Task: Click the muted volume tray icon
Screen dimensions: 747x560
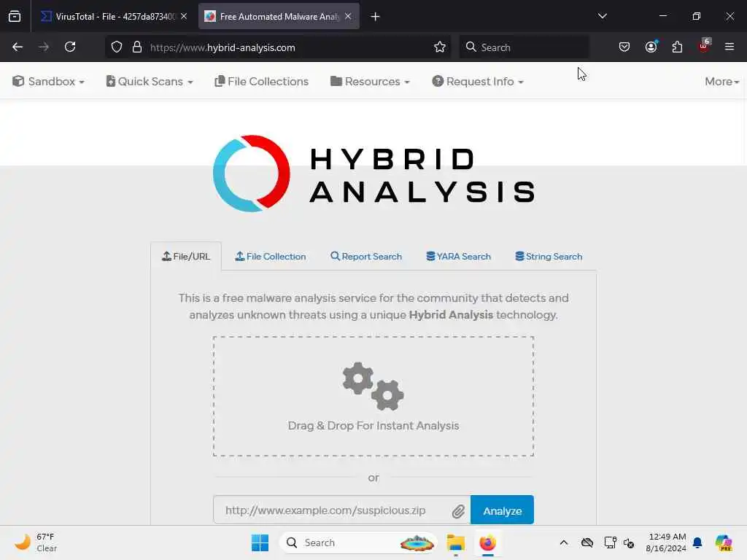Action: coord(629,542)
